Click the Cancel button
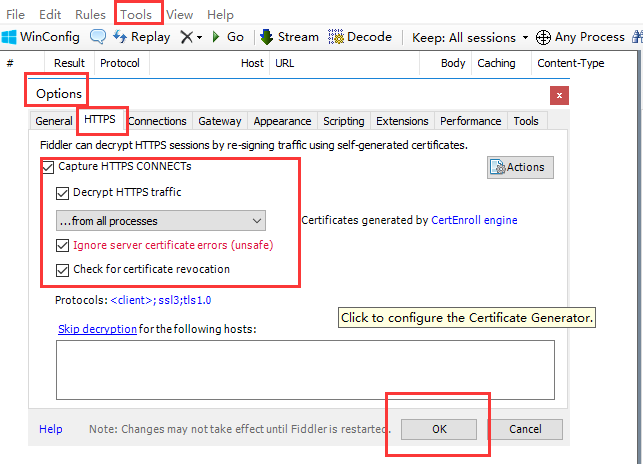Screen dimensions: 643x464 point(525,429)
